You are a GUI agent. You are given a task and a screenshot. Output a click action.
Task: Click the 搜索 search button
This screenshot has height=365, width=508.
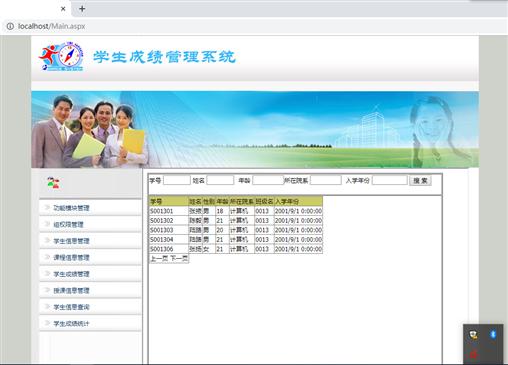[420, 181]
